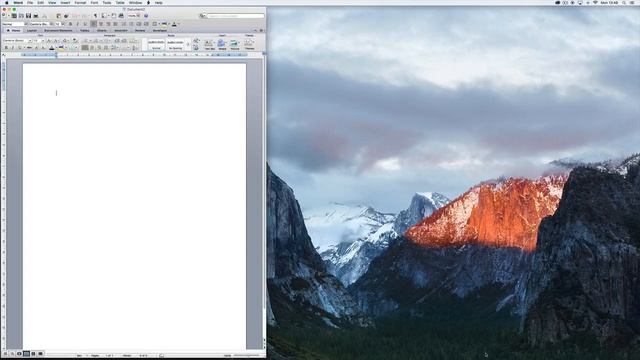Open the ribbon font name combo box
Image resolution: width=640 pixels, height=360 pixels.
click(x=18, y=40)
